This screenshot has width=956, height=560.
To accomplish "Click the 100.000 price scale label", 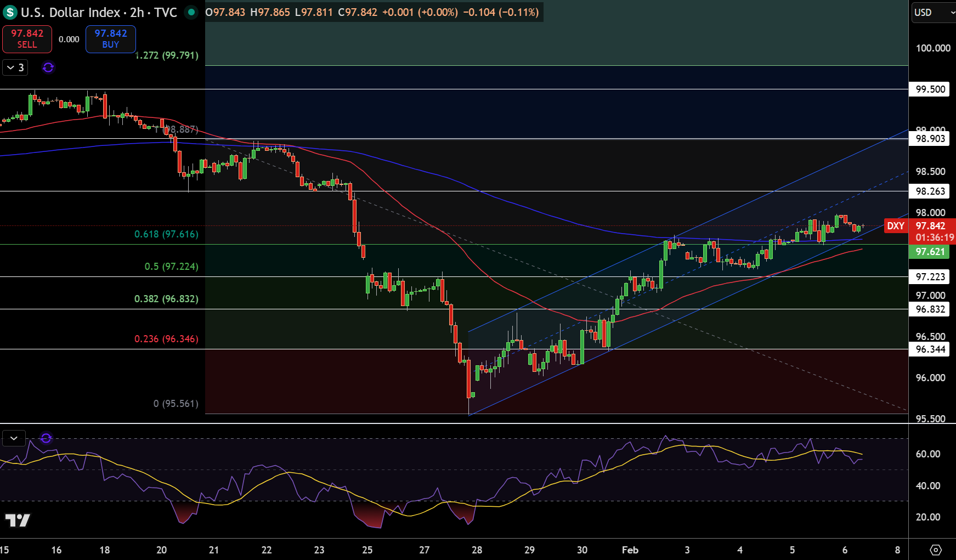I will (933, 48).
